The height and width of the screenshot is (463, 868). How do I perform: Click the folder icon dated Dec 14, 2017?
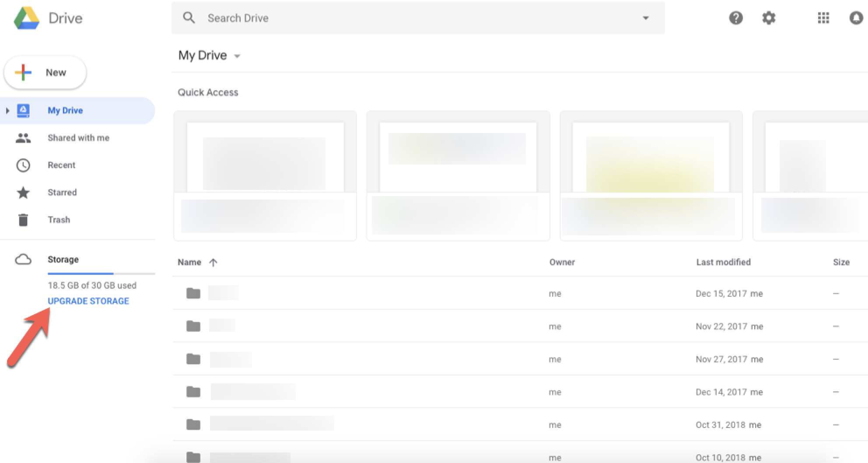pos(193,392)
